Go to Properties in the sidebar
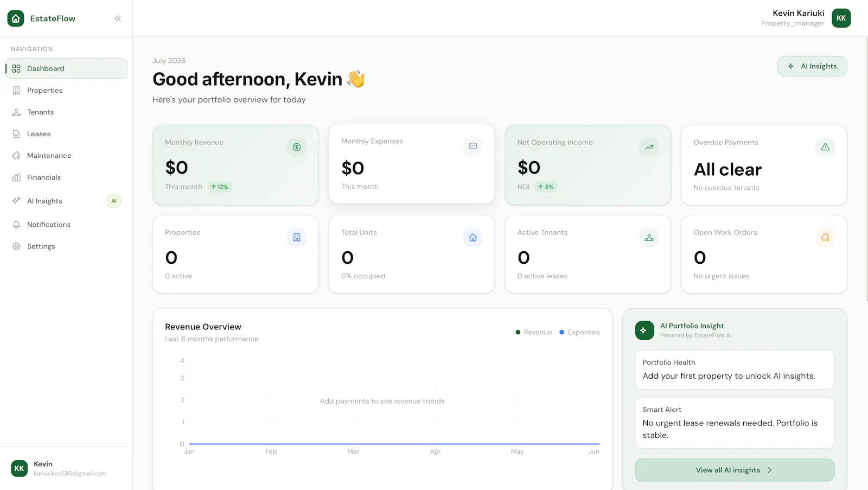This screenshot has width=868, height=490. click(66, 90)
